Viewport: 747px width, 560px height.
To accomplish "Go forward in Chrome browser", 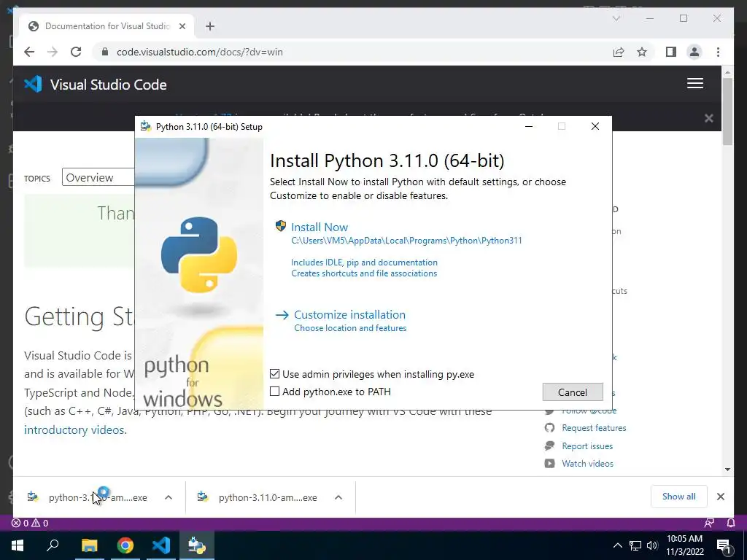I will [53, 52].
